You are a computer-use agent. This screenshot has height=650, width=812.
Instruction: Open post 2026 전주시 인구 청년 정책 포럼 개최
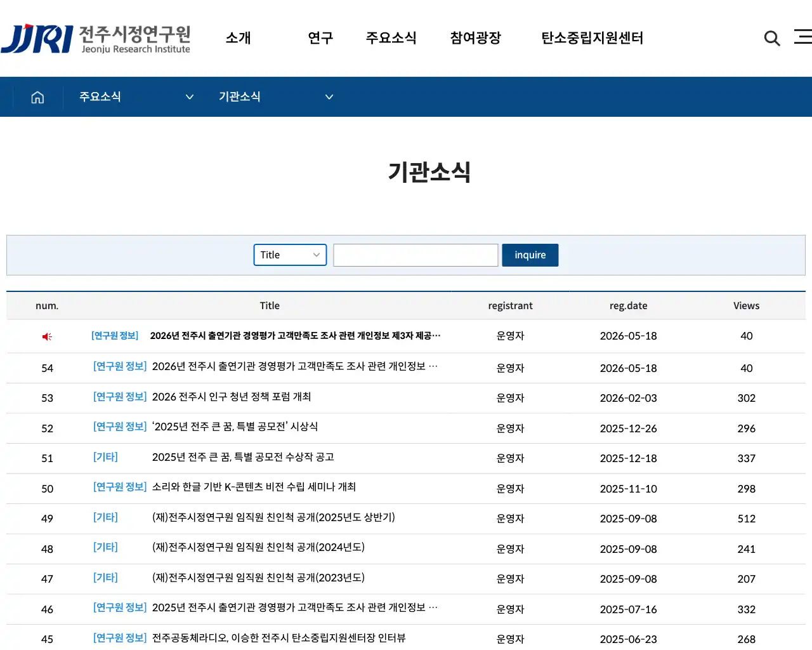pos(232,397)
